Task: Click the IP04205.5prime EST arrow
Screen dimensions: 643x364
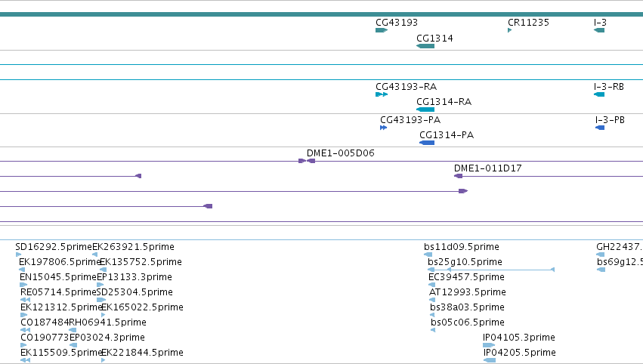Action: click(490, 360)
